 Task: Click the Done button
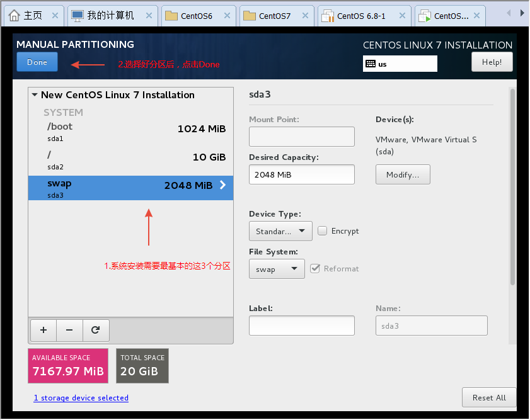click(x=37, y=62)
